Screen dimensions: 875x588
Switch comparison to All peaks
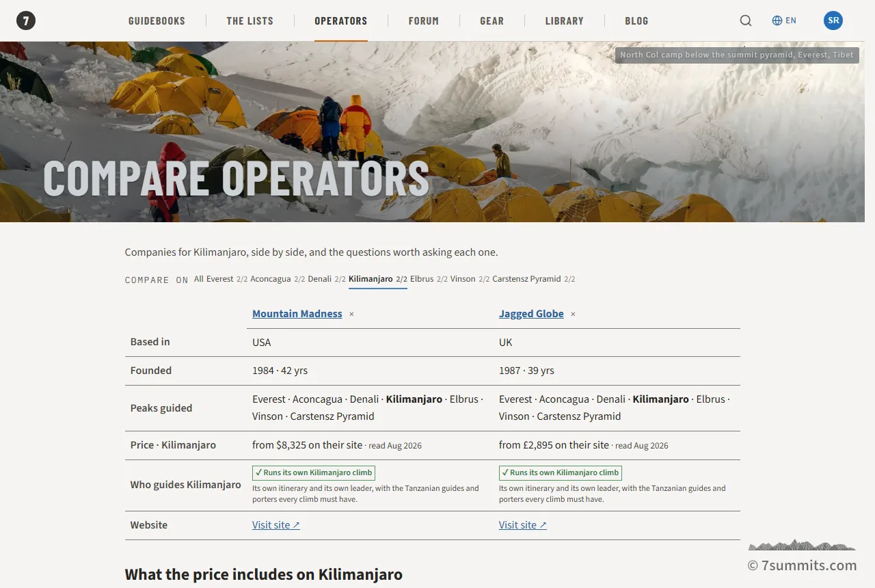tap(198, 279)
